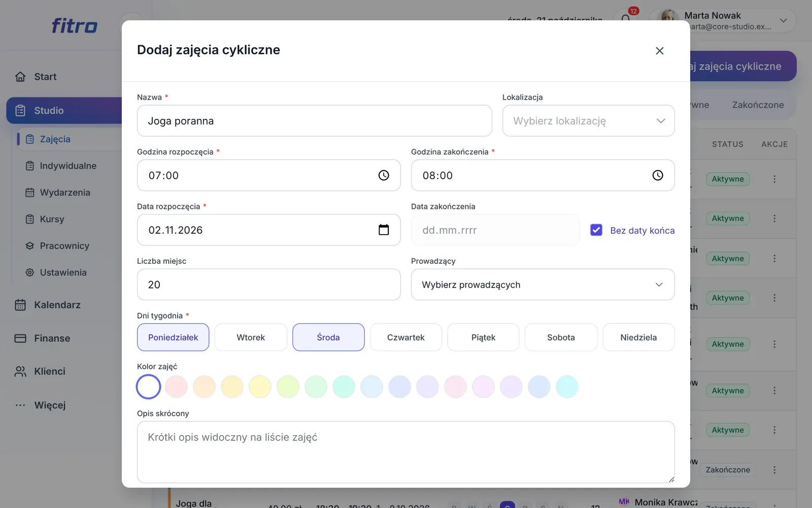The image size is (812, 508).
Task: Select the Sobota day toggle
Action: pos(561,337)
